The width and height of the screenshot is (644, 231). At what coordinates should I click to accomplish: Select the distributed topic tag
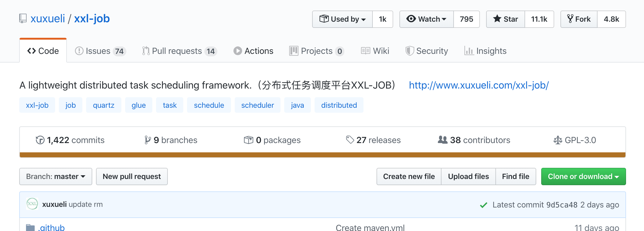(339, 105)
